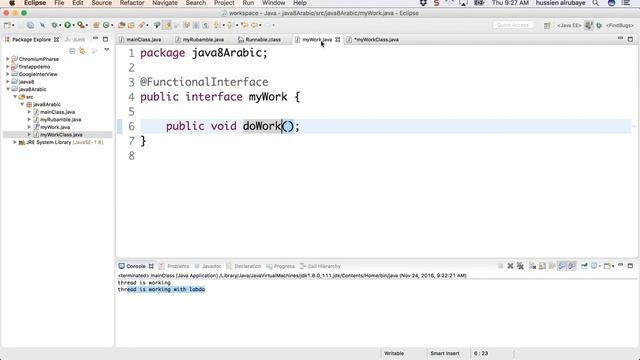
Task: Open the Navigate menu
Action: (x=165, y=3)
